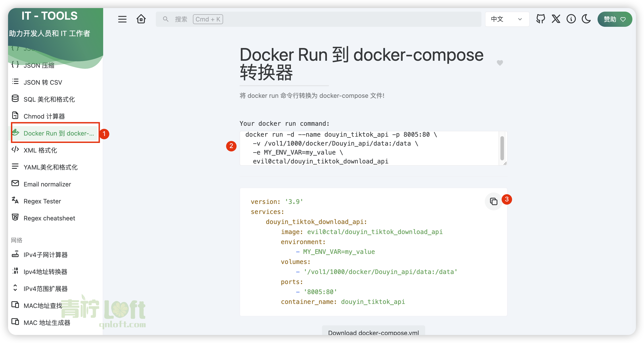
Task: Click the 'container_name: douyin_tiktok_api' line
Action: [x=343, y=302]
